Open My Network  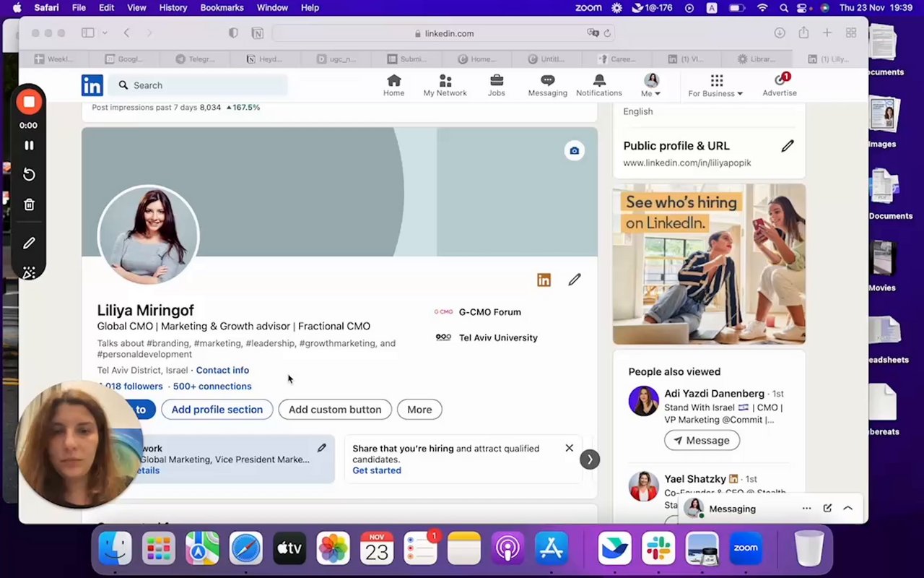(x=445, y=85)
